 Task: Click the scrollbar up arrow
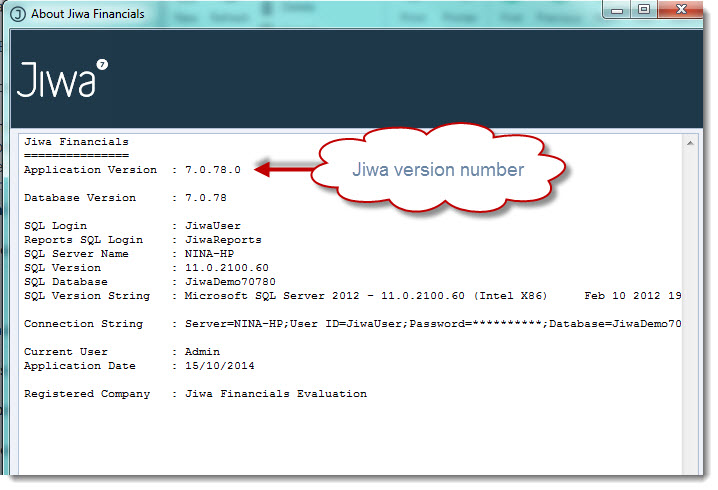click(x=690, y=143)
